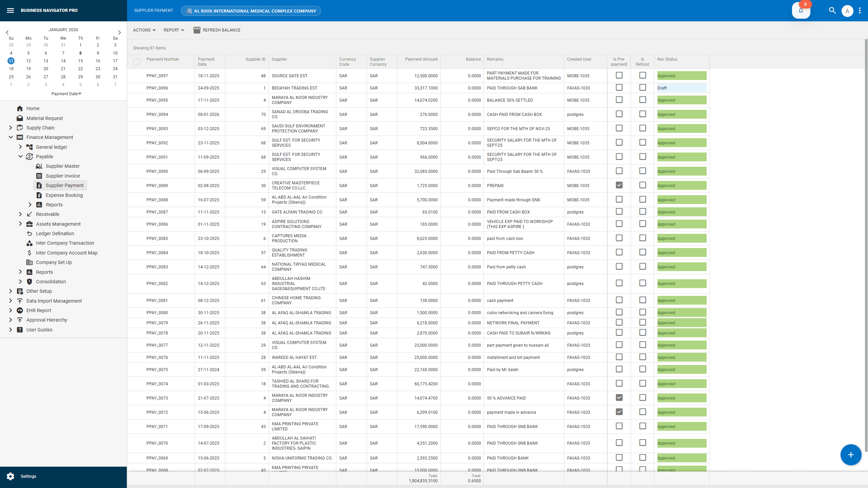Image resolution: width=868 pixels, height=488 pixels.
Task: Open the Report menu
Action: point(173,30)
